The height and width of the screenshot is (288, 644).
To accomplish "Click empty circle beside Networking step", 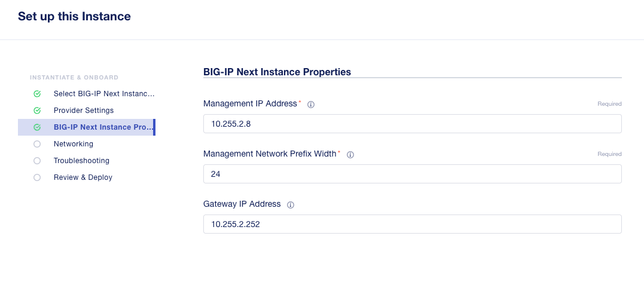I will click(37, 144).
